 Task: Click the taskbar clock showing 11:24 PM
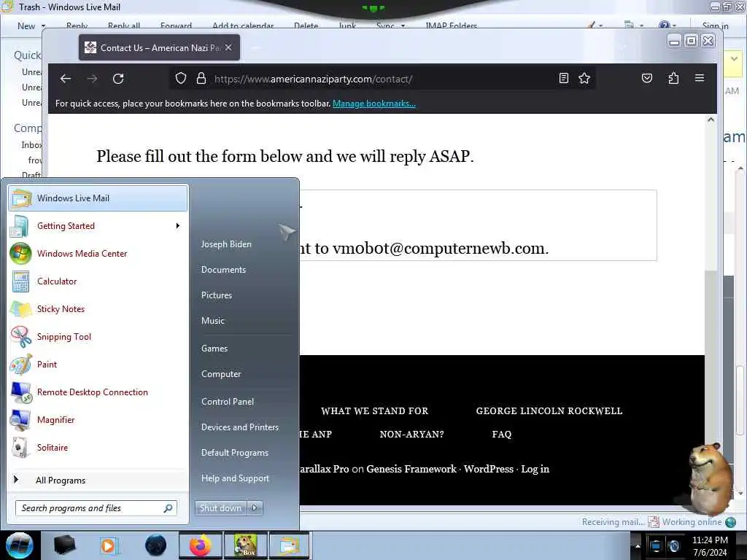[x=710, y=546]
